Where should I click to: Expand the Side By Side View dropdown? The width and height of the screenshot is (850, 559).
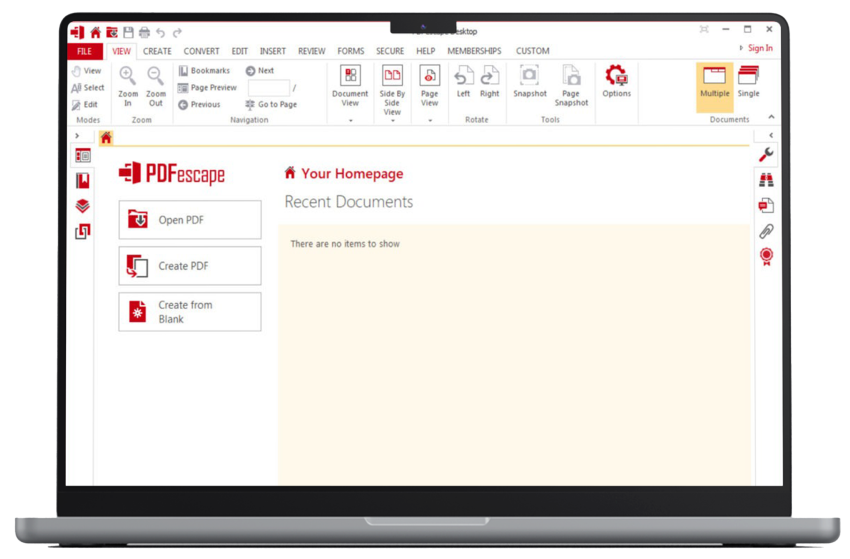pos(392,121)
